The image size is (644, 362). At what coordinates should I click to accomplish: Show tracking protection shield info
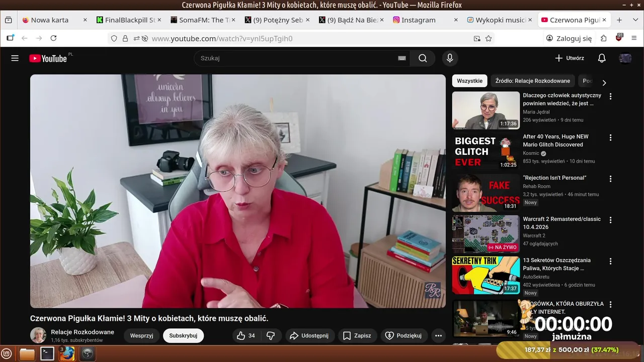click(114, 38)
